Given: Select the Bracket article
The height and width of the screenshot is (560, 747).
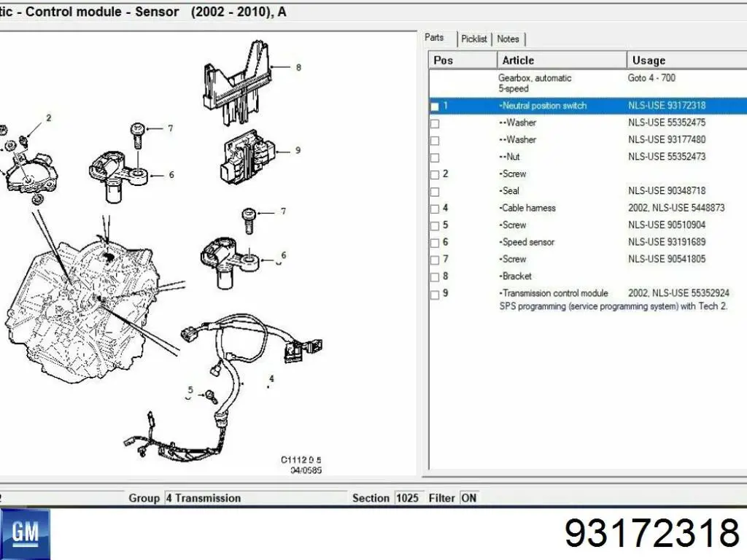Looking at the screenshot, I should [515, 276].
